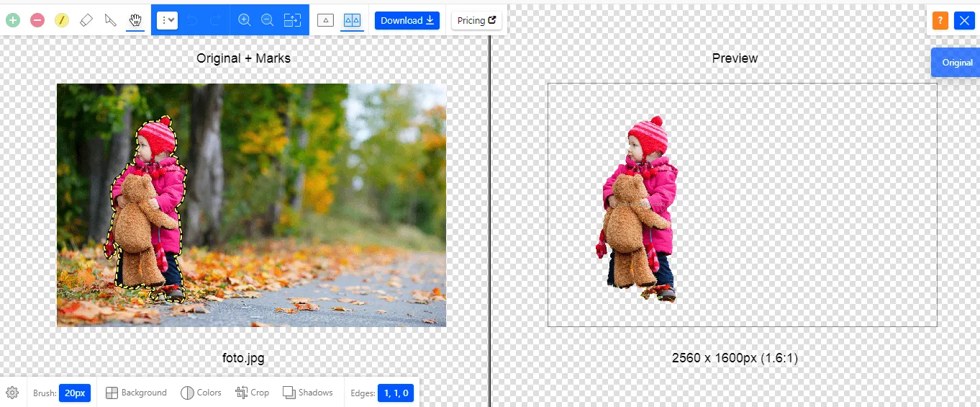Click the Original + Marks heading
The height and width of the screenshot is (407, 980).
[x=244, y=58]
